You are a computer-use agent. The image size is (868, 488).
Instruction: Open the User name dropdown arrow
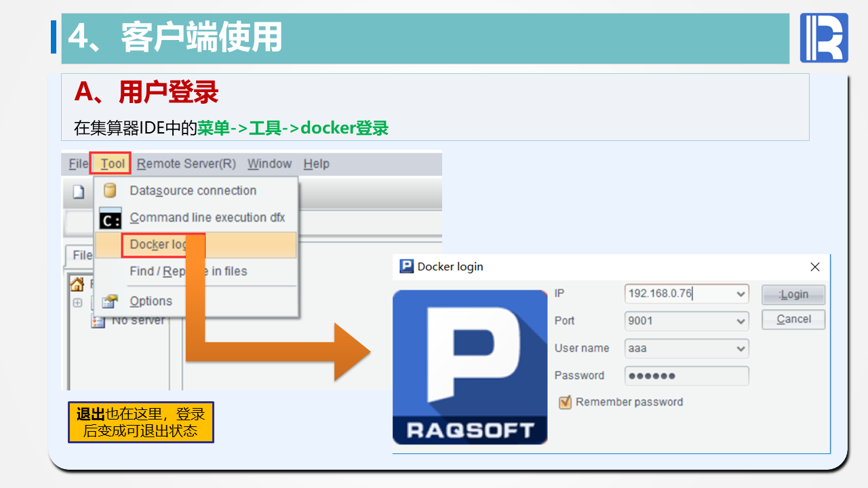[741, 348]
